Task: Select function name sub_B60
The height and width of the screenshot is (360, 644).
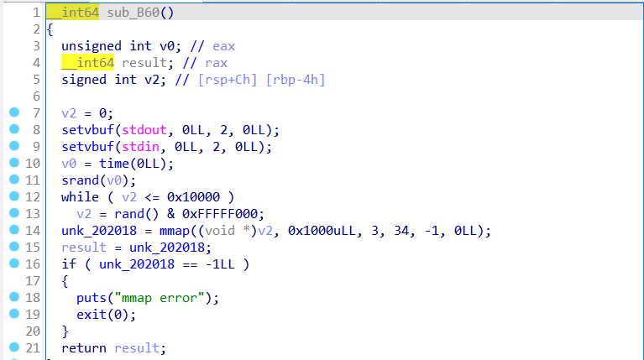Action: 133,13
